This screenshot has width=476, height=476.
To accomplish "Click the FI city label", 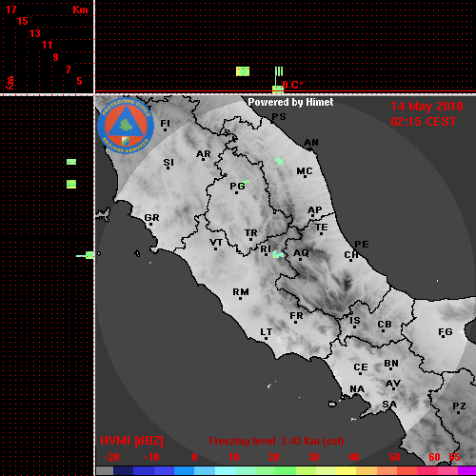I will click(165, 123).
